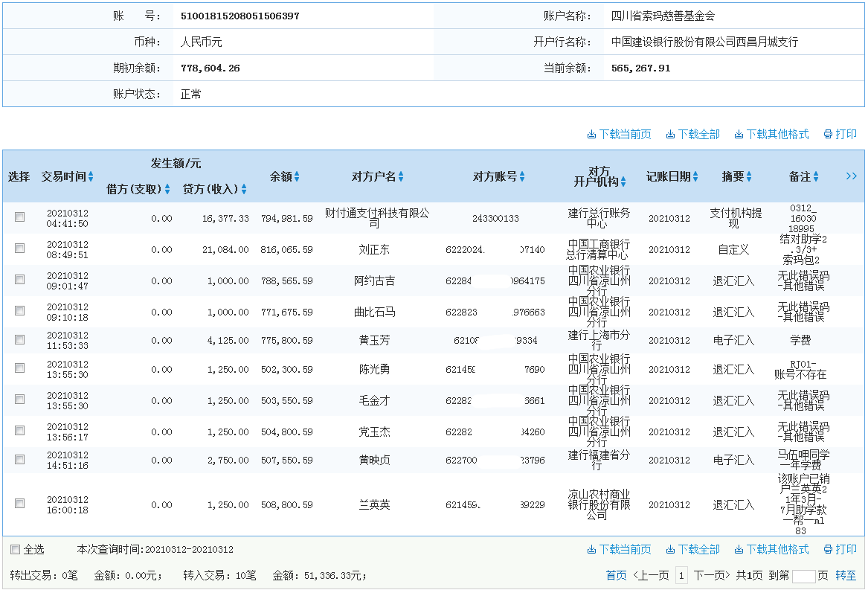The image size is (868, 590).
Task: Click sort arrows beside 备注 header
Action: 816,177
